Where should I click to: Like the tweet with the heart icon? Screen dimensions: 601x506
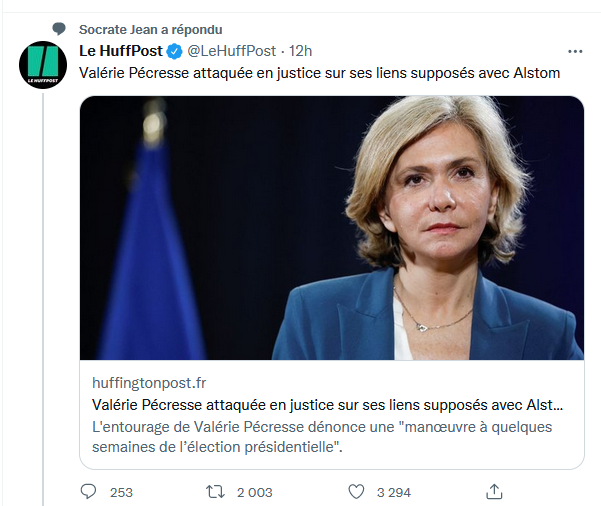pos(355,491)
